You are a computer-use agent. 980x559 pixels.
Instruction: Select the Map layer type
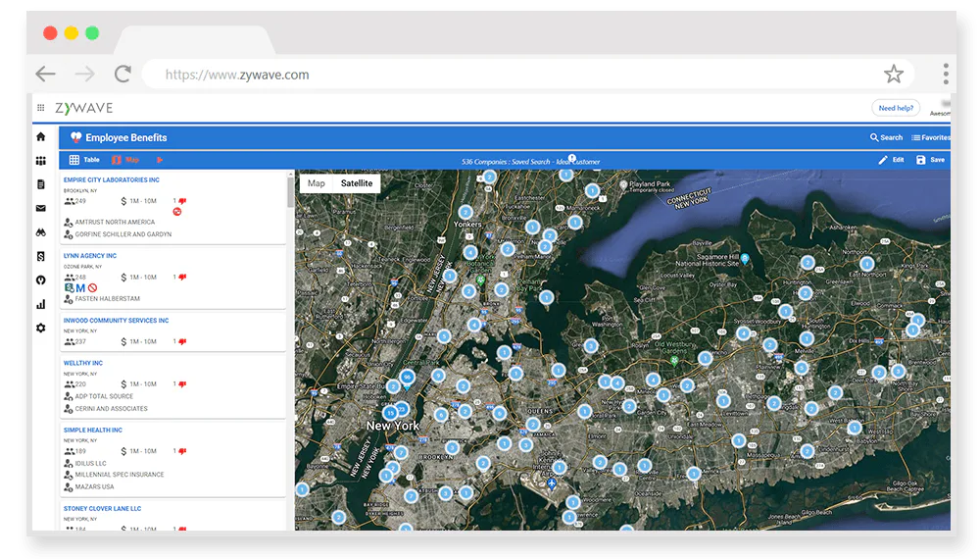coord(317,183)
